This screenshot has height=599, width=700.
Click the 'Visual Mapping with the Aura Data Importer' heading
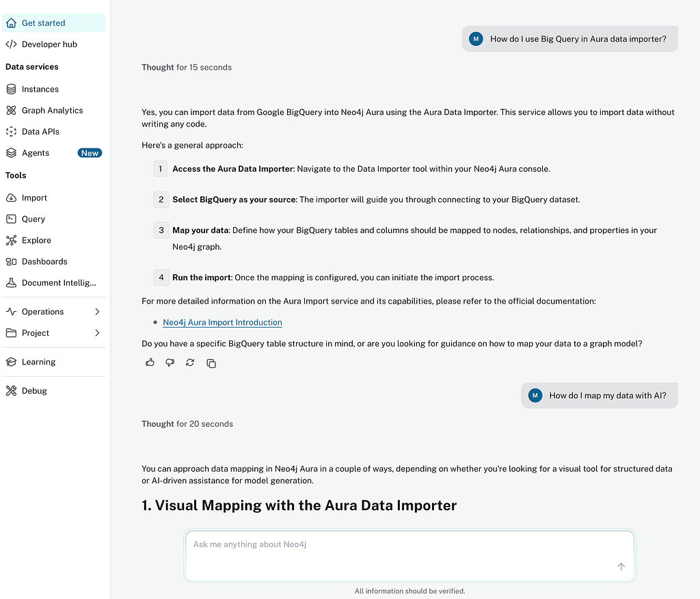click(299, 505)
